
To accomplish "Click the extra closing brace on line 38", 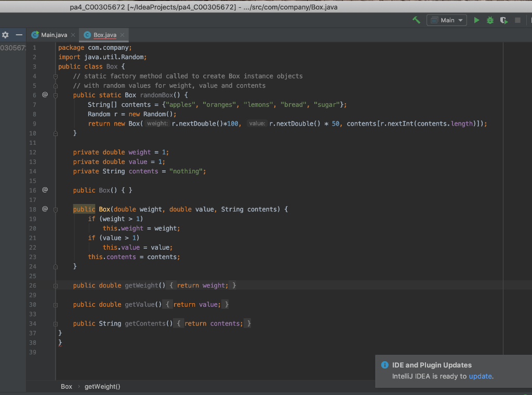I will (x=60, y=343).
